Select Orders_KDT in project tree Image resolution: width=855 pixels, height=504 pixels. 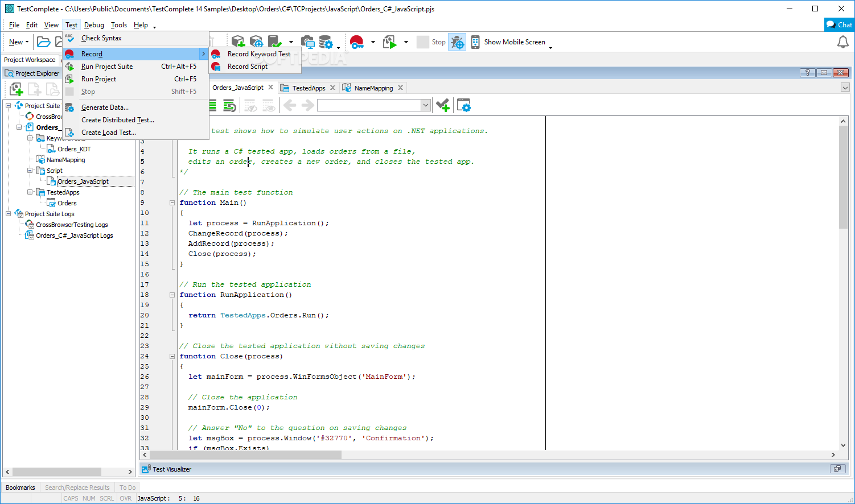coord(74,149)
